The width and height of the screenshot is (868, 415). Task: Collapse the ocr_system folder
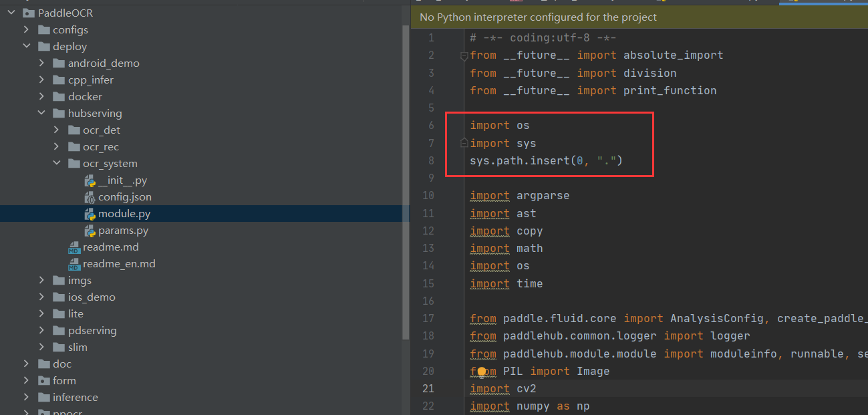(57, 163)
